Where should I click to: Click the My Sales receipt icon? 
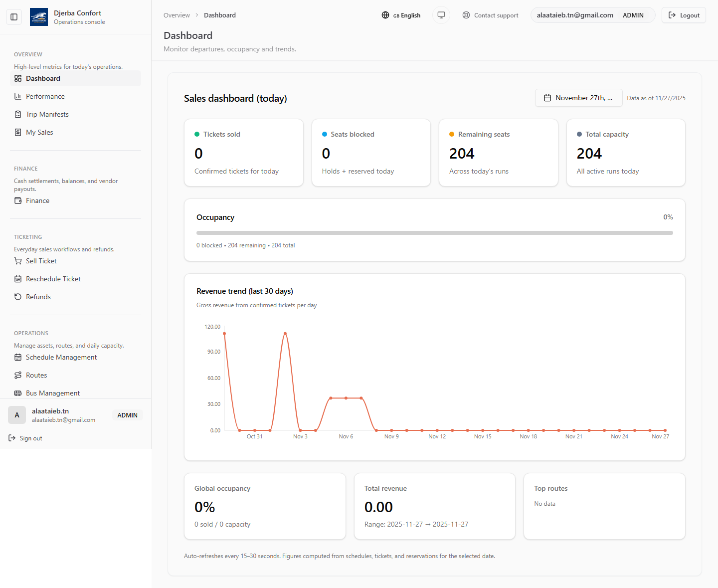pos(18,132)
